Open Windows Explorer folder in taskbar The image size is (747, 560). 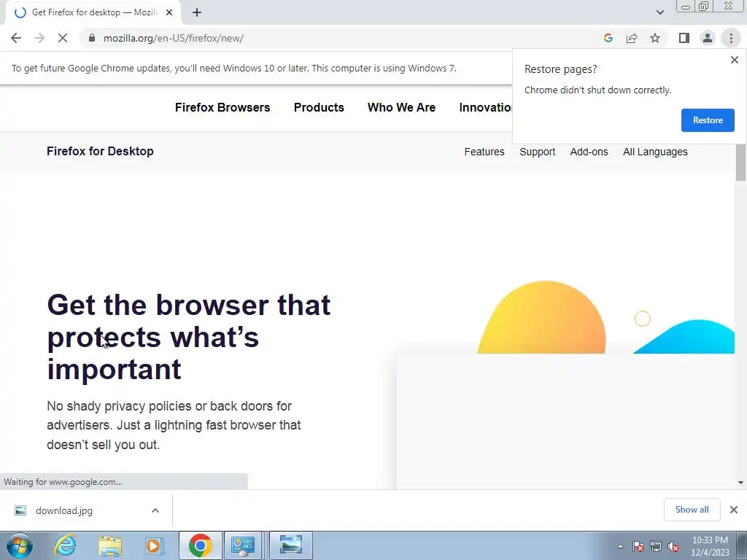click(110, 545)
